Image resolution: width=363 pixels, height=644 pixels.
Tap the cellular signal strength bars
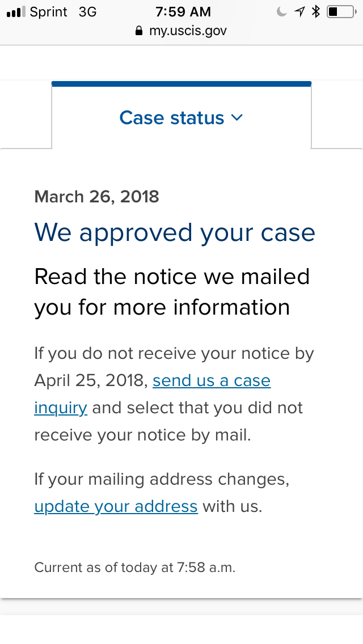[x=16, y=12]
